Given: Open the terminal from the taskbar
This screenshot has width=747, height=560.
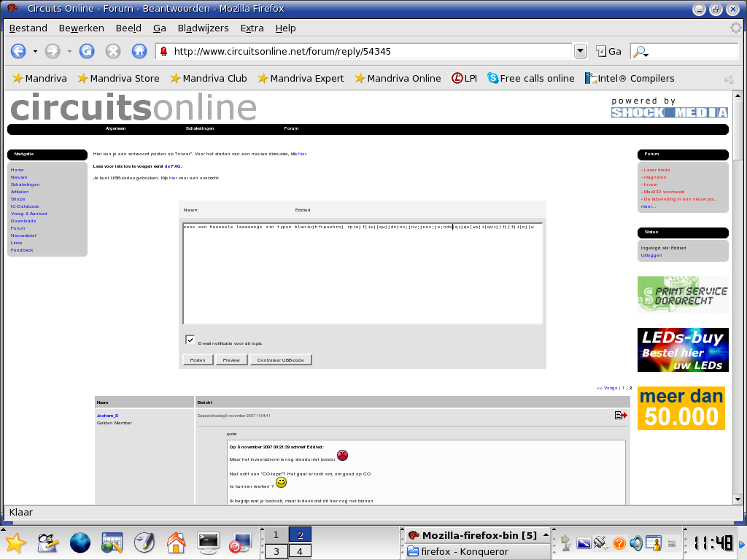Looking at the screenshot, I should 209,542.
